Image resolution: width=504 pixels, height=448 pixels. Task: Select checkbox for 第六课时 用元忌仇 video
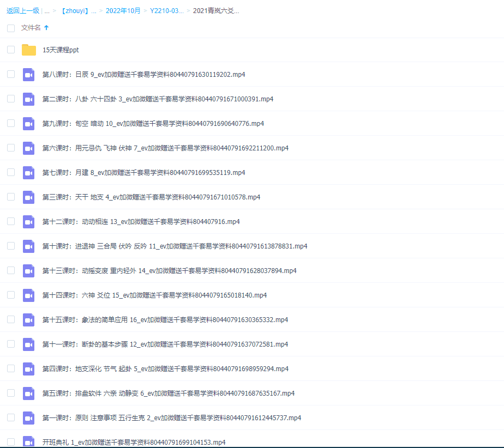[x=11, y=148]
